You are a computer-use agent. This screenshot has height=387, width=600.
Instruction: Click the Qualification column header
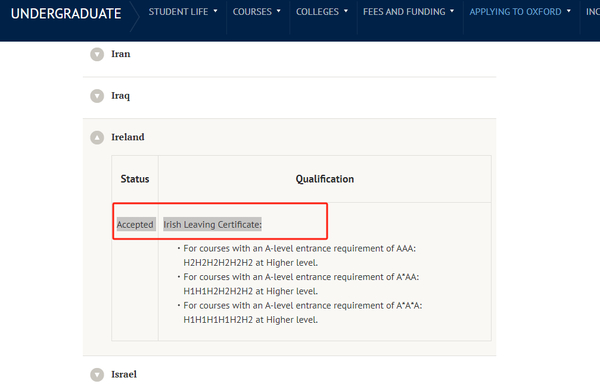click(324, 179)
